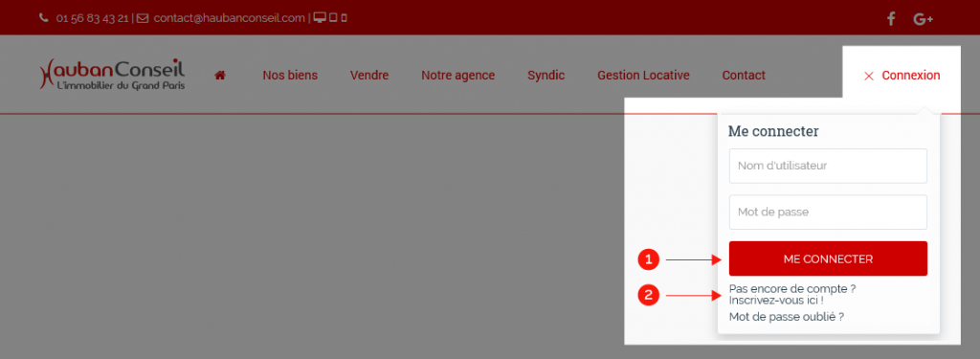
Task: Follow the Mot de passe oublié link
Action: (787, 317)
